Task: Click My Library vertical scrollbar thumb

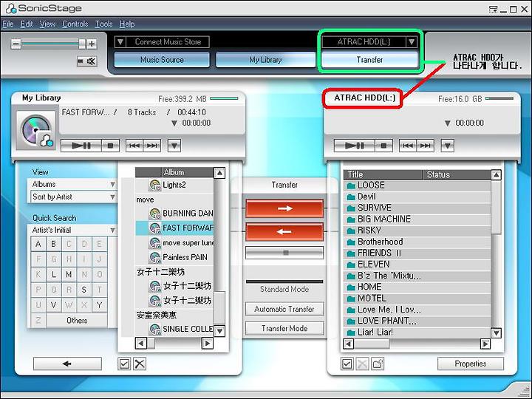Action: click(x=219, y=308)
